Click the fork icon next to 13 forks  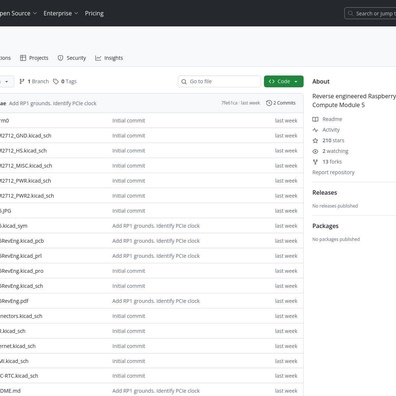point(315,162)
